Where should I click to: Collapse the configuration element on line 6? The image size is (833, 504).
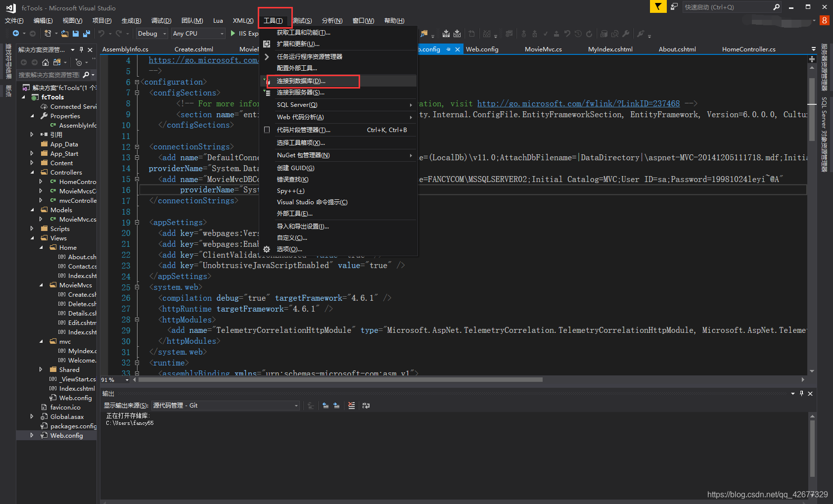click(137, 82)
